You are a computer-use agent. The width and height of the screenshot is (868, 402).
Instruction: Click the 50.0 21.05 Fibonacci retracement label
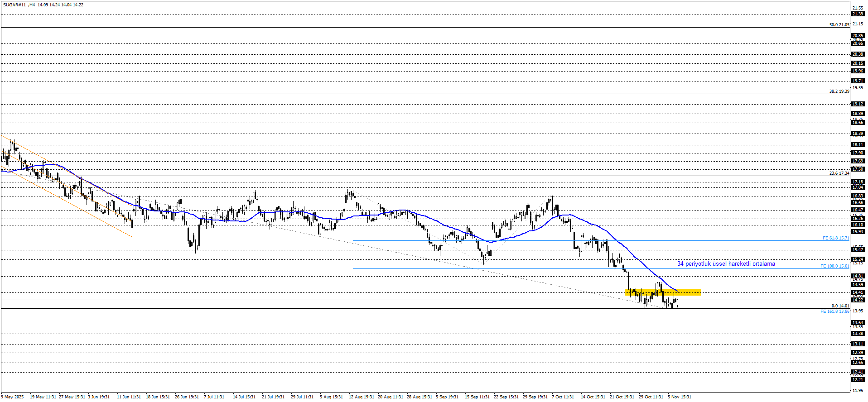[x=839, y=25]
